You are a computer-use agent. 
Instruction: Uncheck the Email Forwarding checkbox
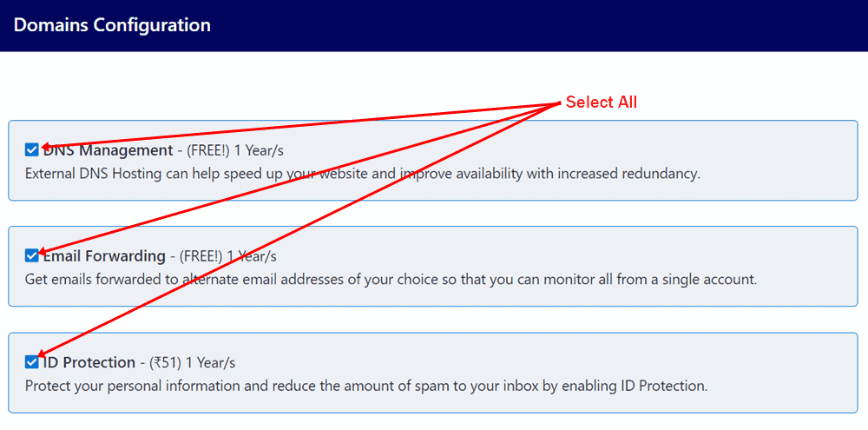(32, 255)
